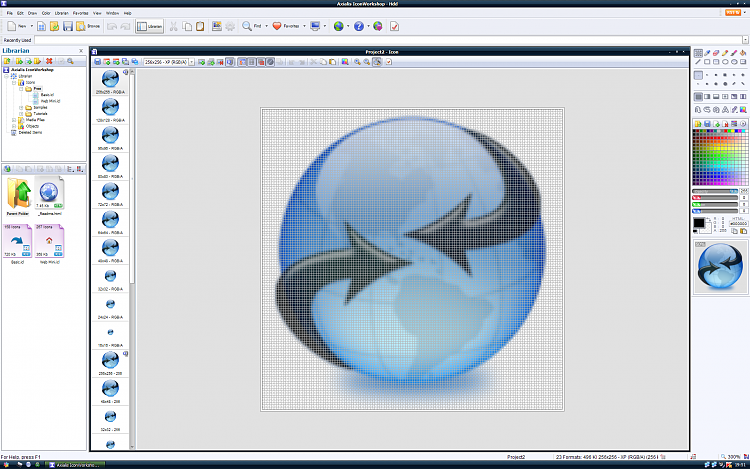Expand the Samples folder node
Viewport: 750px width, 469px height.
[x=21, y=108]
